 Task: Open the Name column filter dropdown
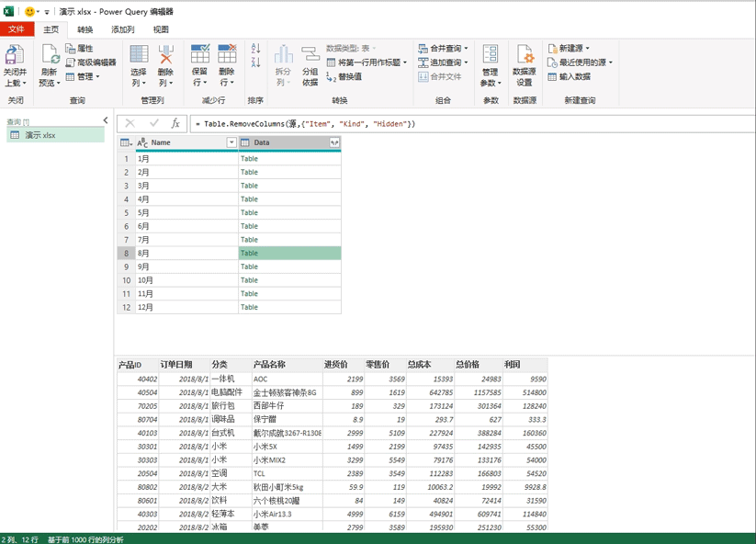pyautogui.click(x=231, y=142)
